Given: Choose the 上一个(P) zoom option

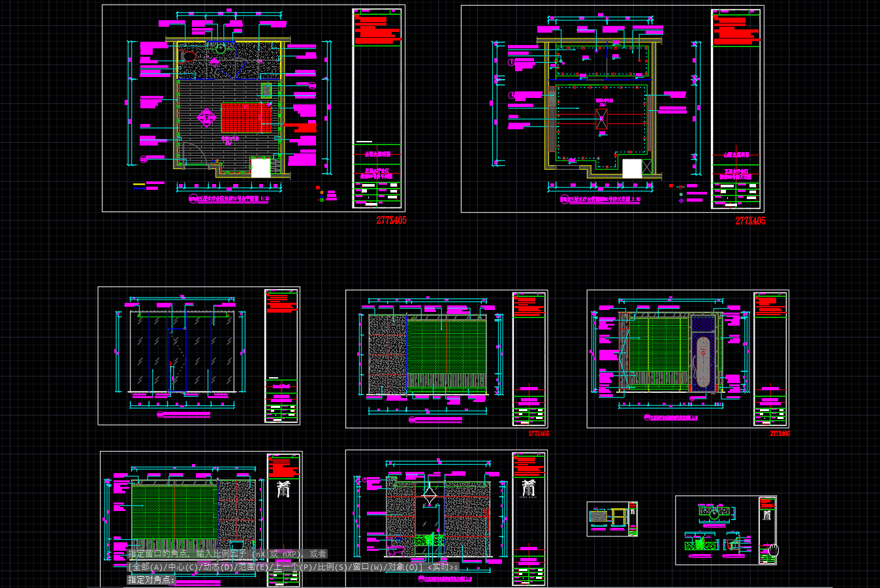Looking at the screenshot, I should [293, 567].
